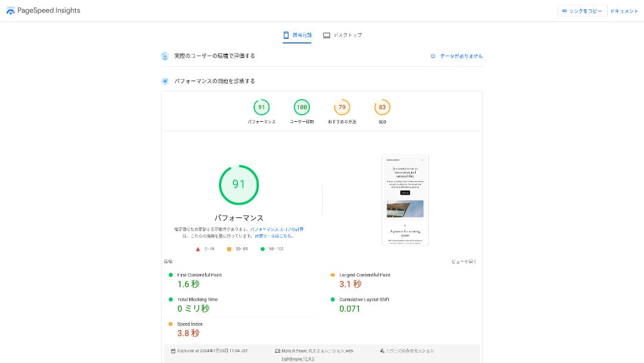This screenshot has width=644, height=363.
Task: Open the パフォーマンス スコアの計算 link
Action: tap(277, 229)
